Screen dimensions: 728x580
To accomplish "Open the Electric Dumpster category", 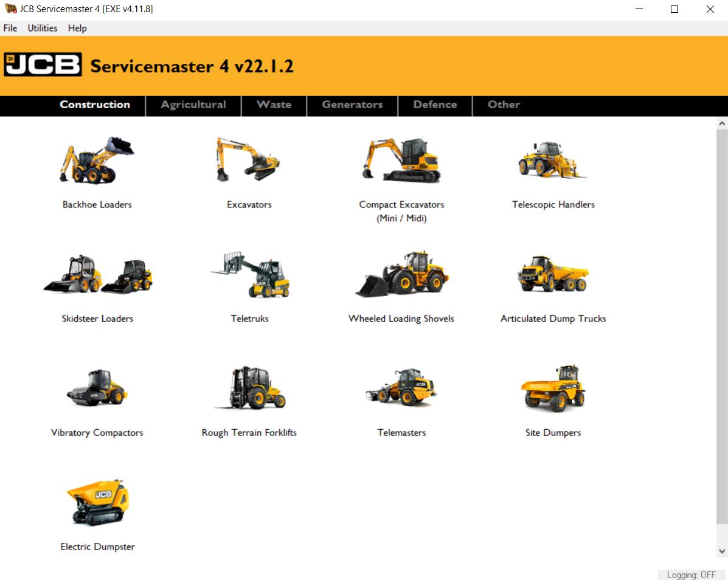I will click(x=97, y=503).
